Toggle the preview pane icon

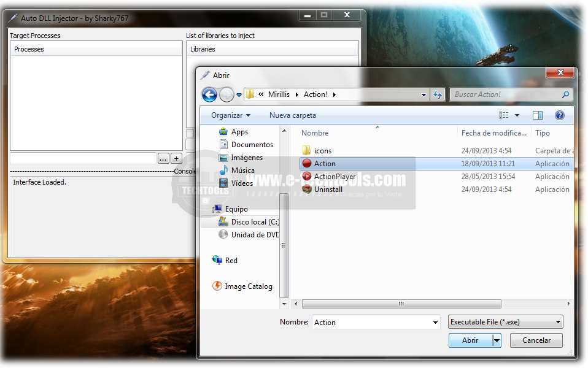538,115
